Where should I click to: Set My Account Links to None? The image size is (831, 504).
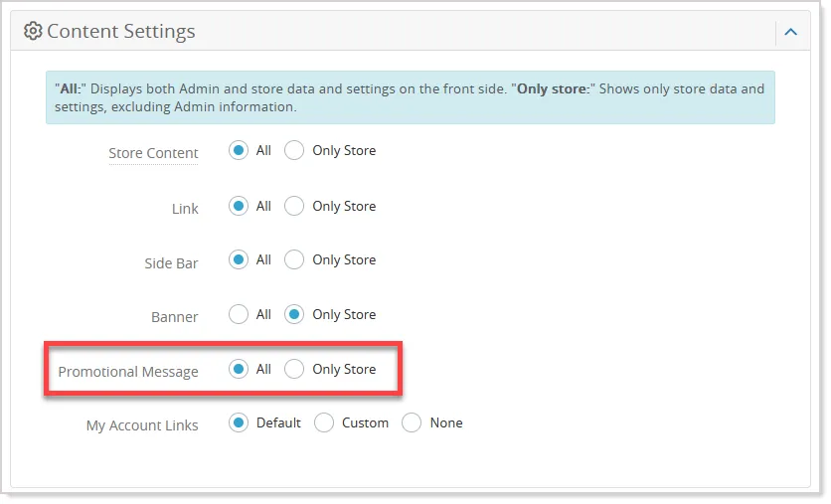(412, 422)
